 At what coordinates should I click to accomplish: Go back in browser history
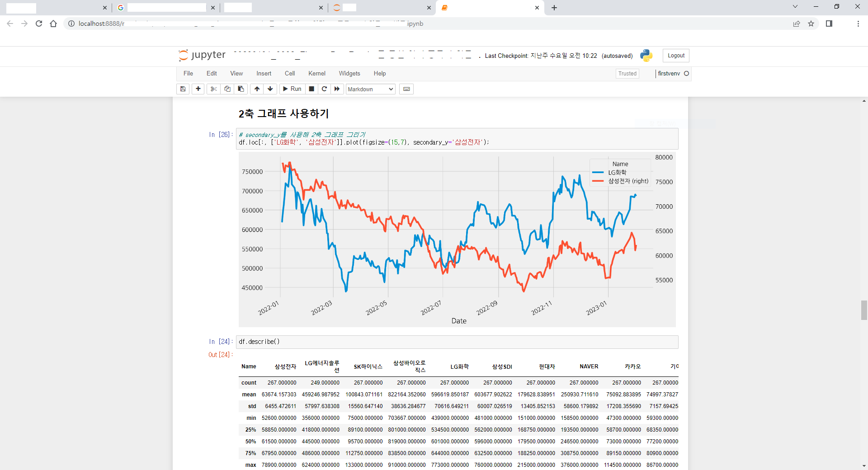pyautogui.click(x=10, y=23)
